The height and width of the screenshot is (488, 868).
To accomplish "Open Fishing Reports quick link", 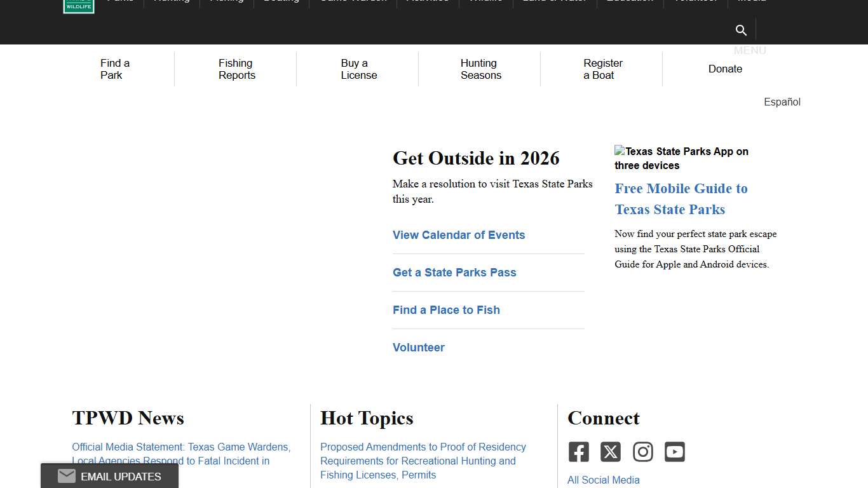I will pyautogui.click(x=236, y=69).
